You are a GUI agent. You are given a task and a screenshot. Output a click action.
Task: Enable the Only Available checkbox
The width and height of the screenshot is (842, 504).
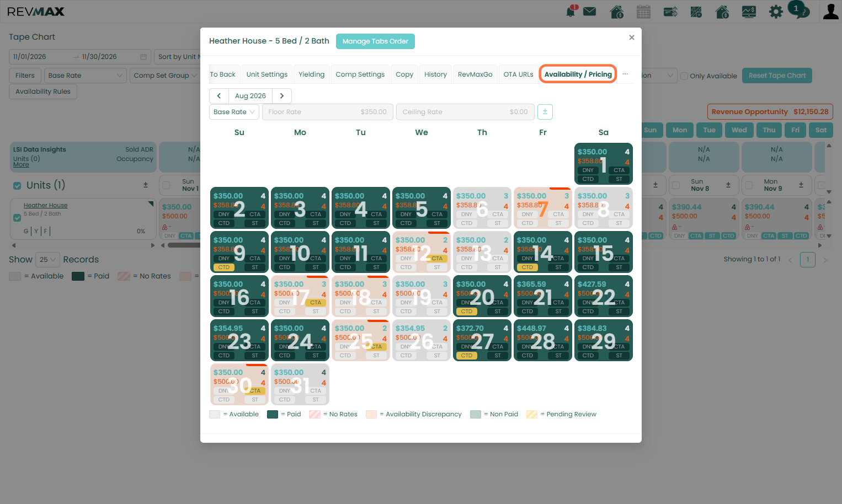click(684, 76)
